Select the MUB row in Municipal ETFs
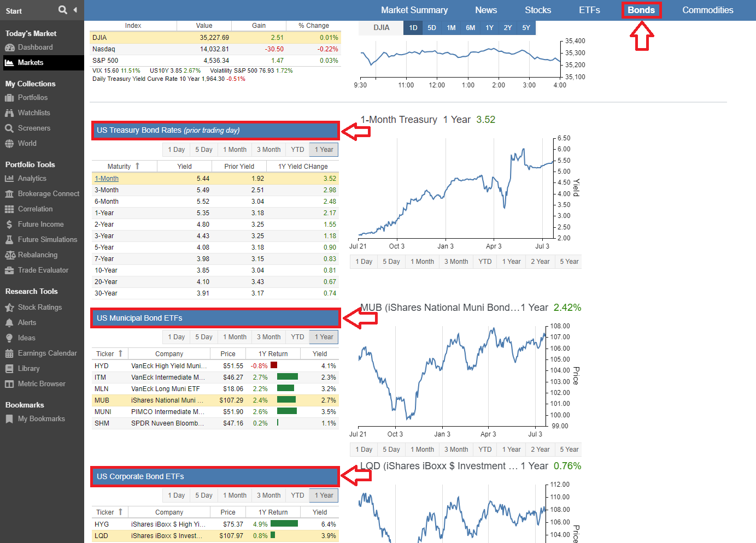This screenshot has height=543, width=756. (x=215, y=400)
